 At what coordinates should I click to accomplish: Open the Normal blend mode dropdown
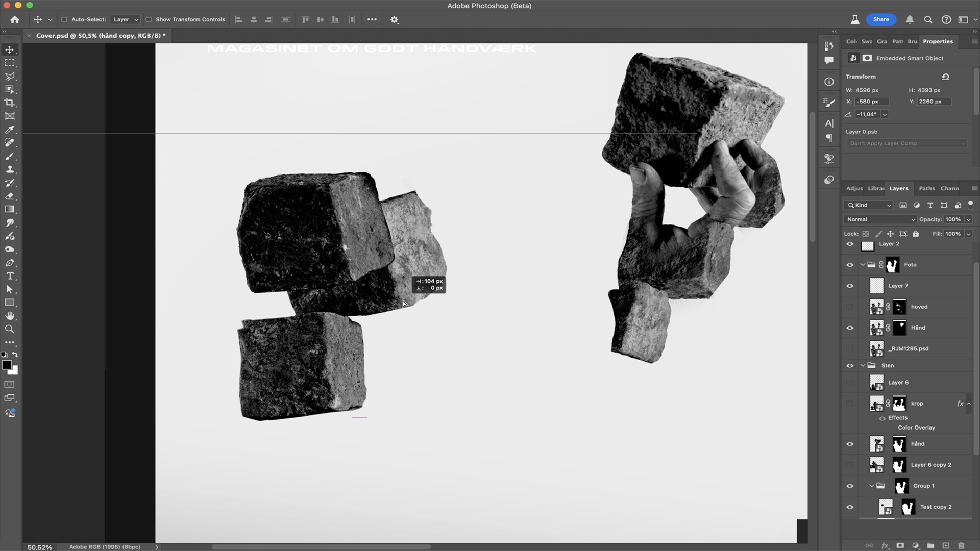[879, 219]
